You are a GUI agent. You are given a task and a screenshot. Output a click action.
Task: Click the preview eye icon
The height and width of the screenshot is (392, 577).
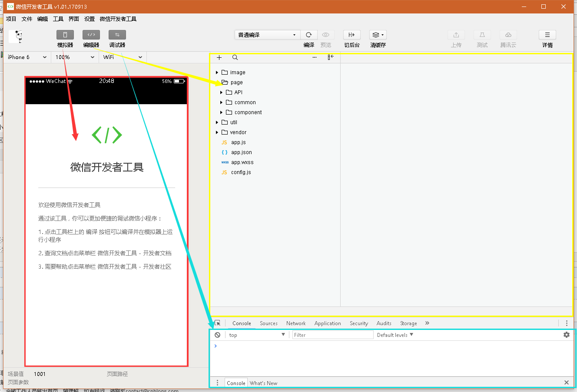325,35
